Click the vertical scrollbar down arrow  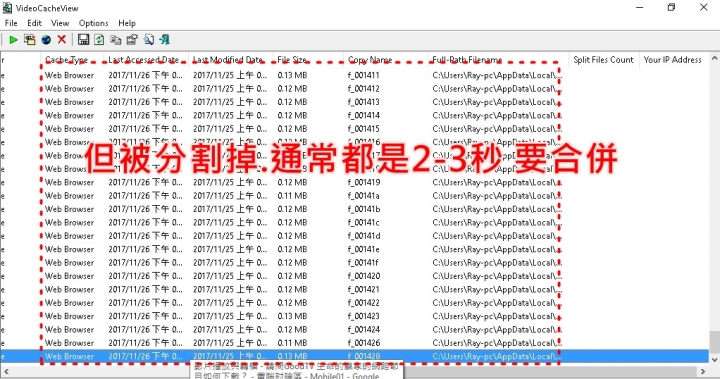(x=714, y=359)
